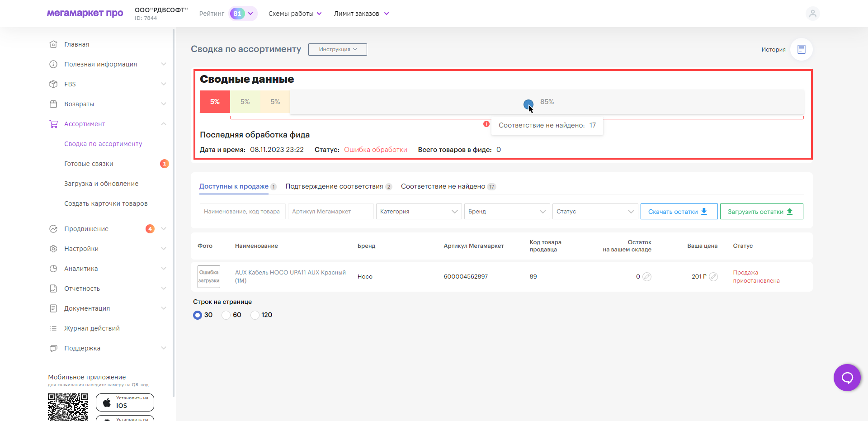Click the Главная home icon in sidebar
Screen dimensions: 868x421
[53, 44]
